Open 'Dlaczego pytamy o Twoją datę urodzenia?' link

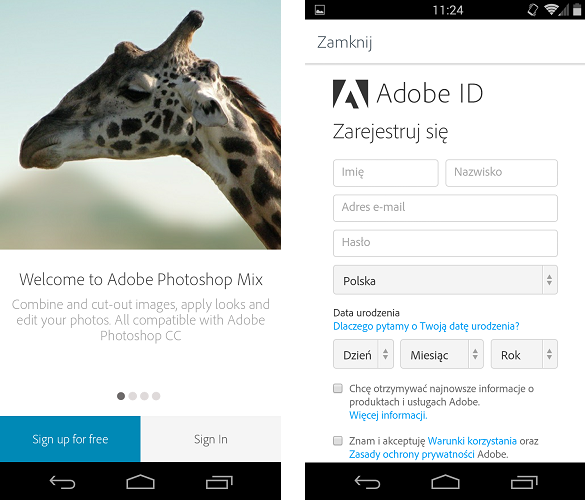(426, 326)
